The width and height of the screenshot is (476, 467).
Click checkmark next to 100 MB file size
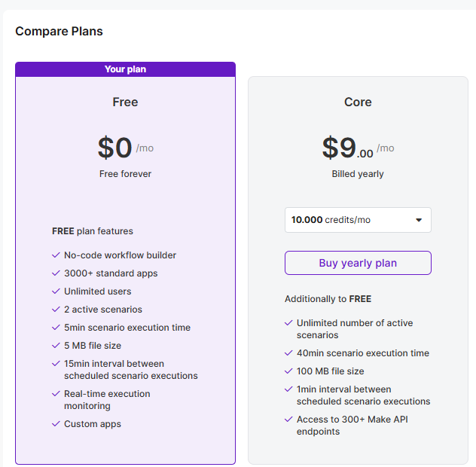pos(288,371)
